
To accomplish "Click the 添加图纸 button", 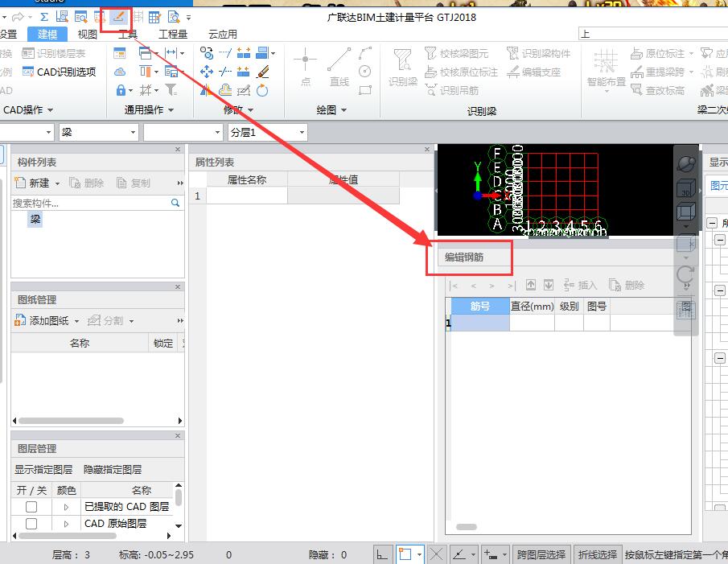I will pos(43,320).
